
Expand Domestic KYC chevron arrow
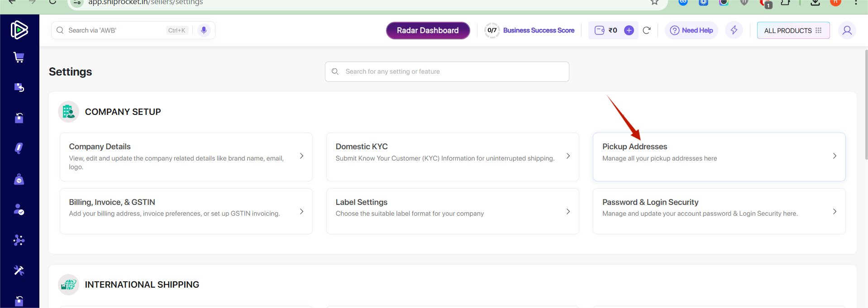[x=568, y=156]
